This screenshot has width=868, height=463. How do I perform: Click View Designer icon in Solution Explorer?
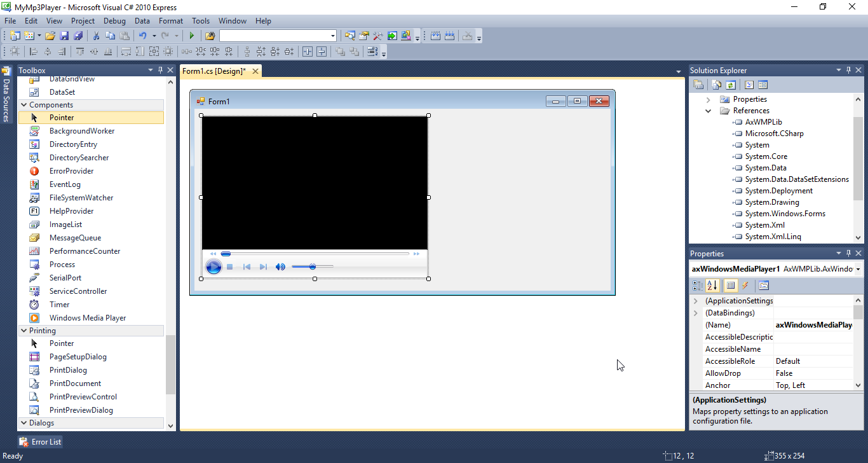[763, 85]
